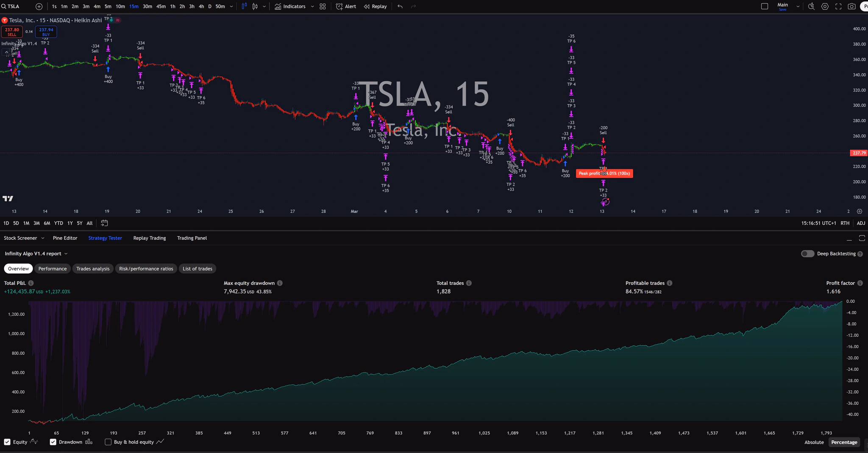Click the YTD range link
The width and height of the screenshot is (868, 453).
58,223
